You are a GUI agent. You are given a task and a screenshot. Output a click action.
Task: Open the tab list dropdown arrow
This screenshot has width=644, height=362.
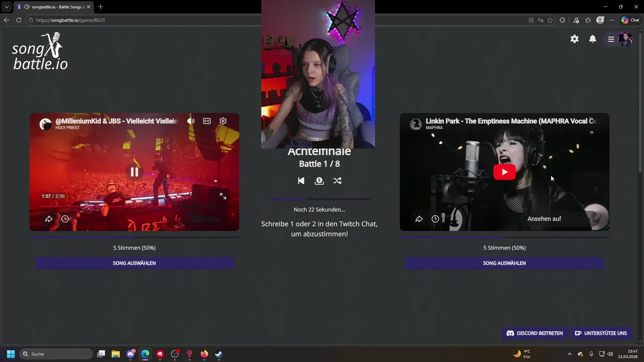pyautogui.click(x=7, y=7)
